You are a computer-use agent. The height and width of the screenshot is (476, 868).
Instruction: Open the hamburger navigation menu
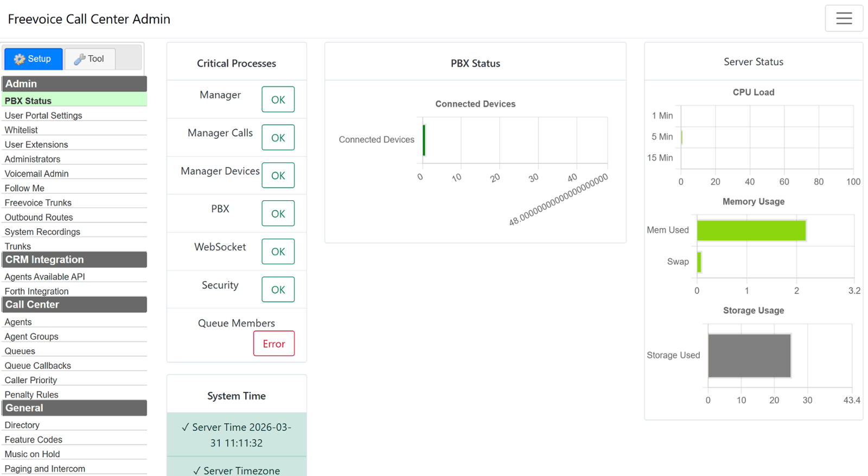click(x=844, y=18)
